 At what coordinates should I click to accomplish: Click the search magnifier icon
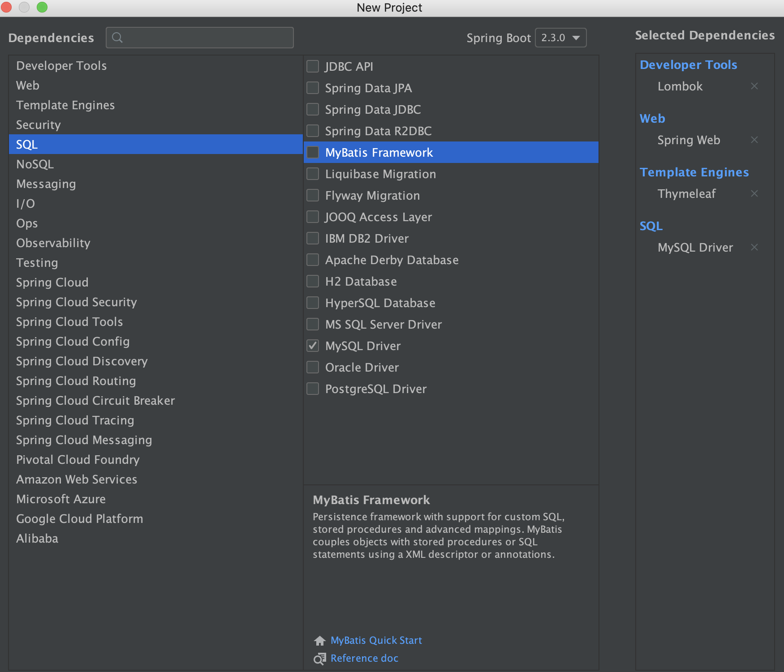pos(117,38)
